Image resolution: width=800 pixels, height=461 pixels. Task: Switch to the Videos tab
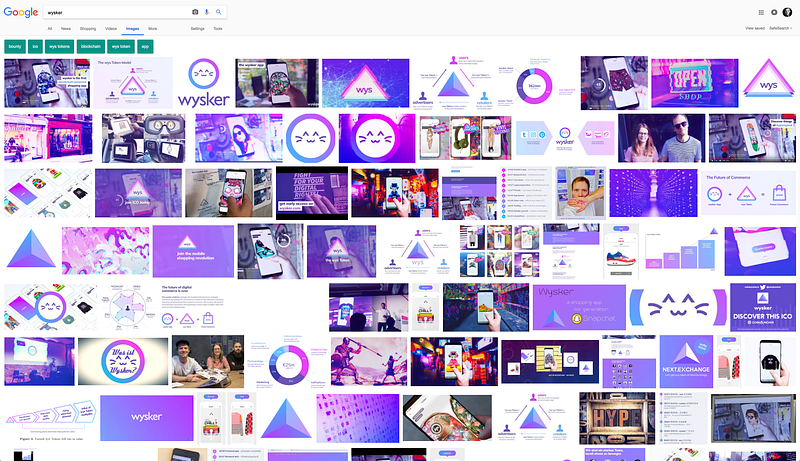(x=111, y=29)
